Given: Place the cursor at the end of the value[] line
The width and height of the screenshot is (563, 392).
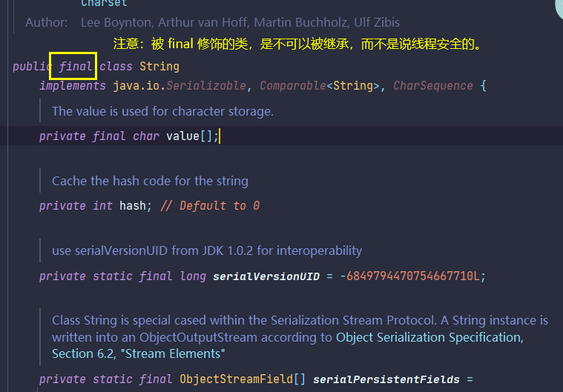Looking at the screenshot, I should point(220,136).
